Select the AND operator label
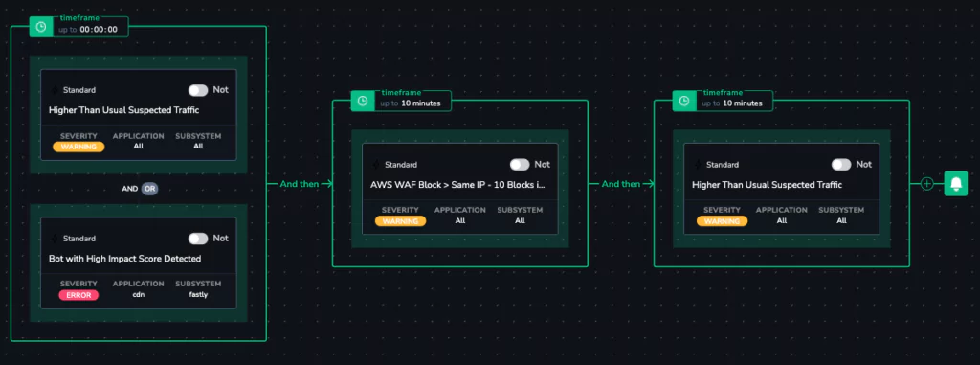Image resolution: width=980 pixels, height=365 pixels. pos(129,189)
